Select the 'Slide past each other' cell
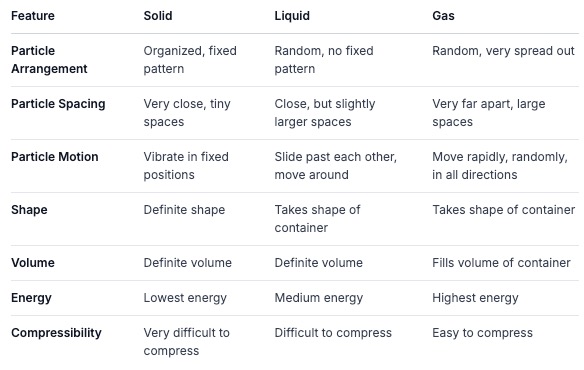584x370 pixels. click(336, 165)
